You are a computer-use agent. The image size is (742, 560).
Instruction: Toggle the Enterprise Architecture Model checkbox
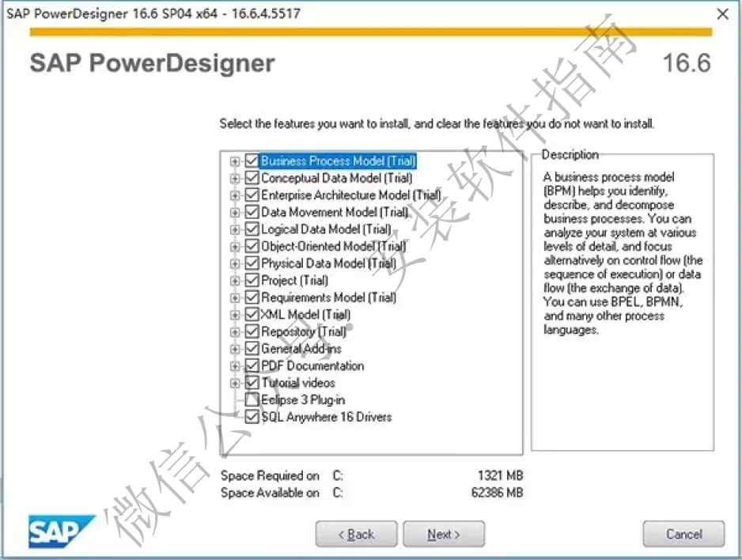[252, 195]
